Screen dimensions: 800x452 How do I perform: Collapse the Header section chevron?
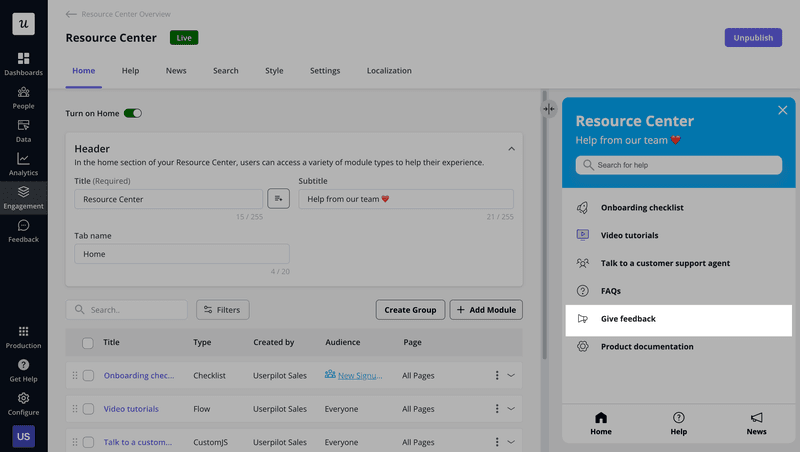(512, 149)
